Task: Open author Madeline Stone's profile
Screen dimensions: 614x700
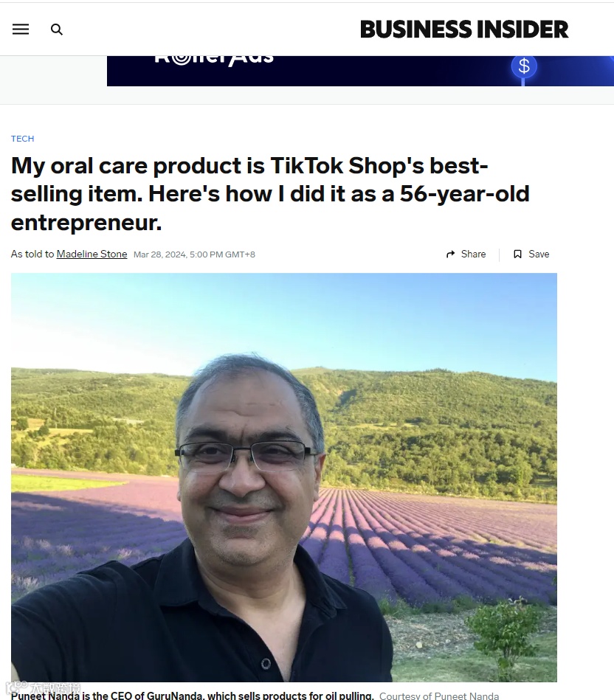Action: coord(92,254)
